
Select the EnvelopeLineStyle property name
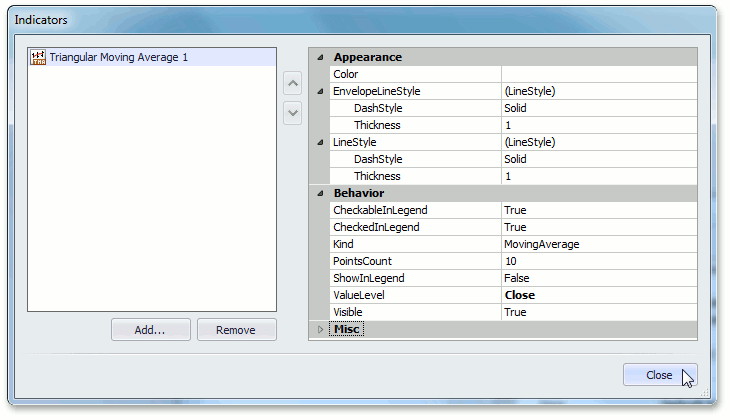pos(377,91)
